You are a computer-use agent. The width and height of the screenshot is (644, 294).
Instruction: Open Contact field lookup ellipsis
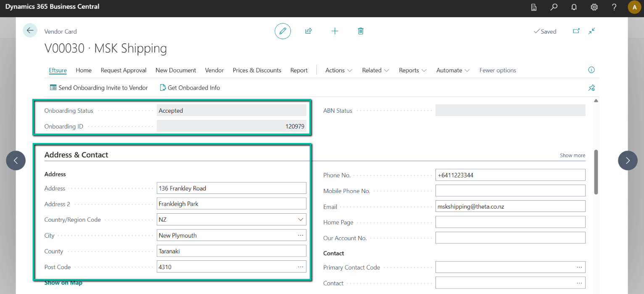(580, 283)
